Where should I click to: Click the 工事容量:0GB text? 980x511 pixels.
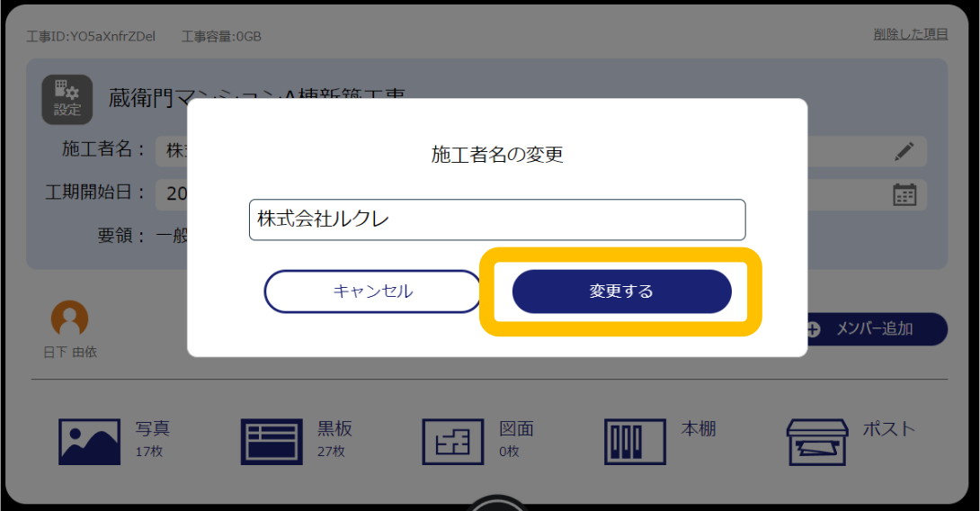pos(221,36)
